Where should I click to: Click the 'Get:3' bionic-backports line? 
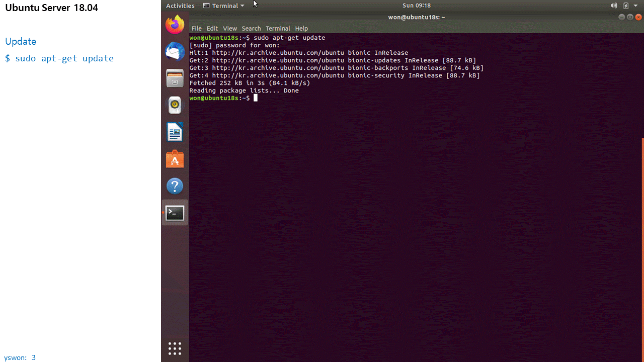337,68
